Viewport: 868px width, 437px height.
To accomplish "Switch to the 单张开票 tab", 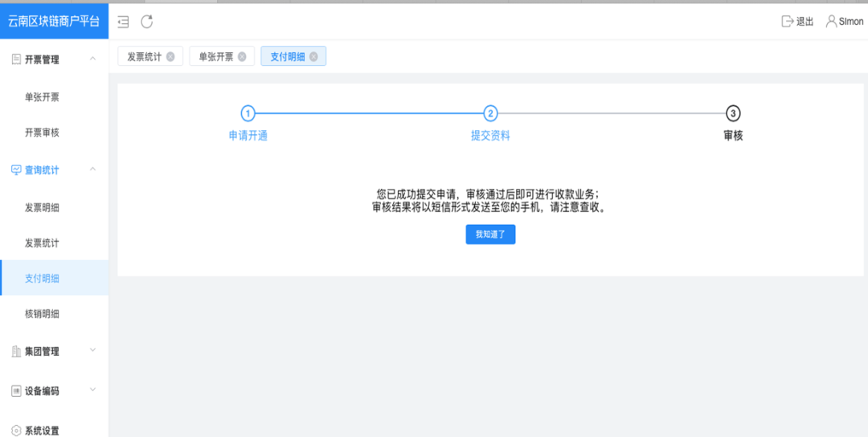I will (x=216, y=56).
